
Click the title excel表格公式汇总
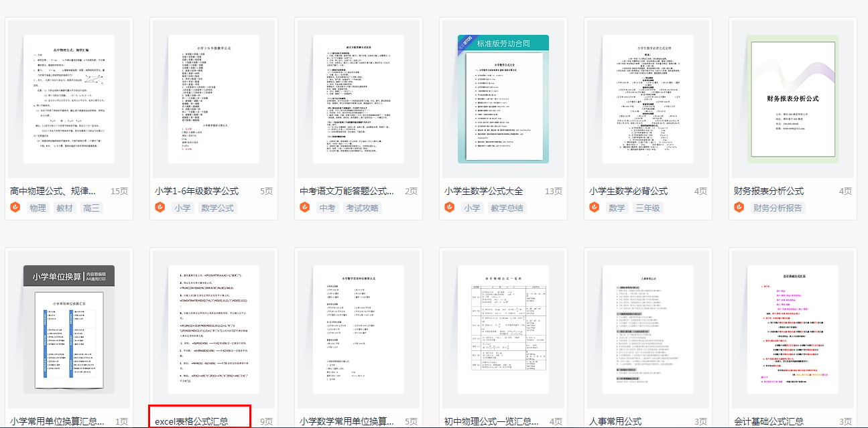192,421
